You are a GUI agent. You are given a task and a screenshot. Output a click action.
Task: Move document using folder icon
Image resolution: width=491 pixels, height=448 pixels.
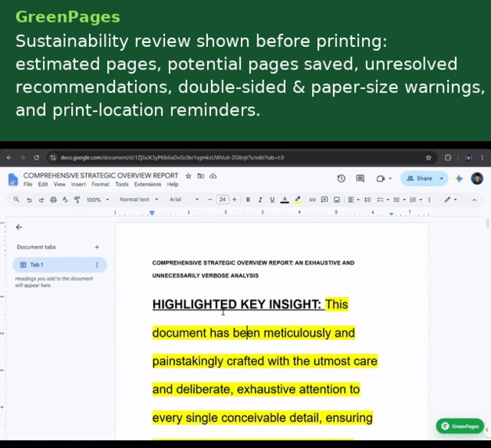(x=201, y=176)
